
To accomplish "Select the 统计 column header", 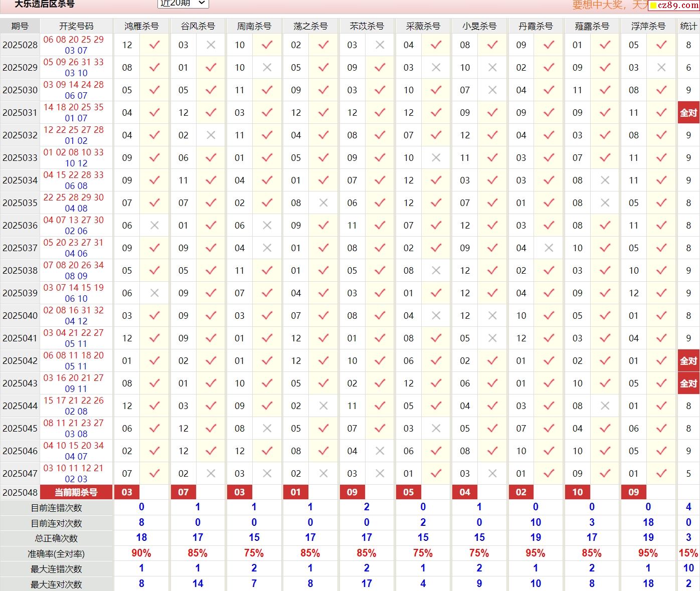I will (x=688, y=26).
